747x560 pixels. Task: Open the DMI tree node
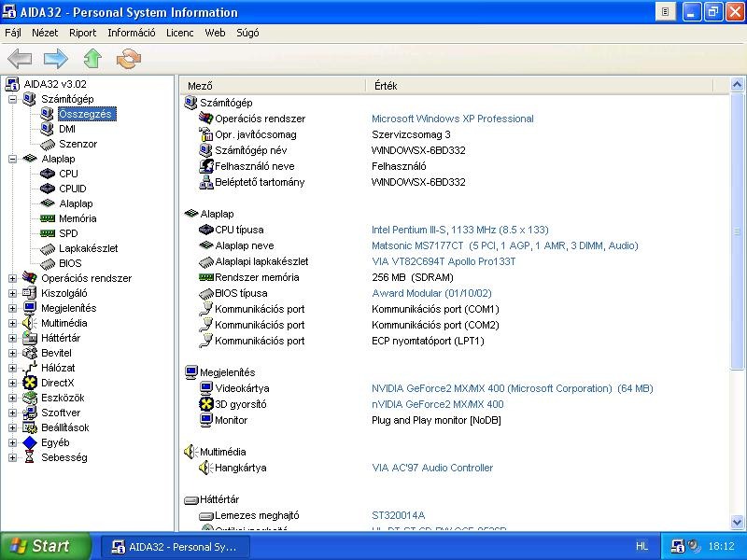(x=67, y=129)
